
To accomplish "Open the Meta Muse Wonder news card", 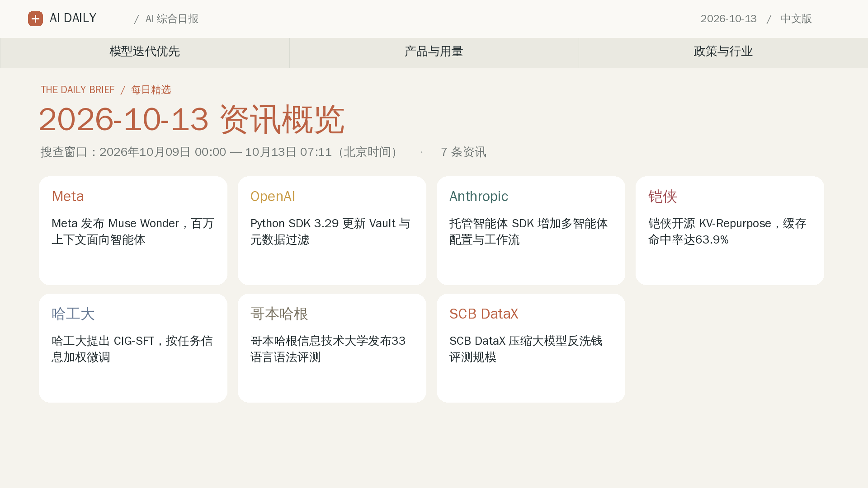I will [133, 230].
